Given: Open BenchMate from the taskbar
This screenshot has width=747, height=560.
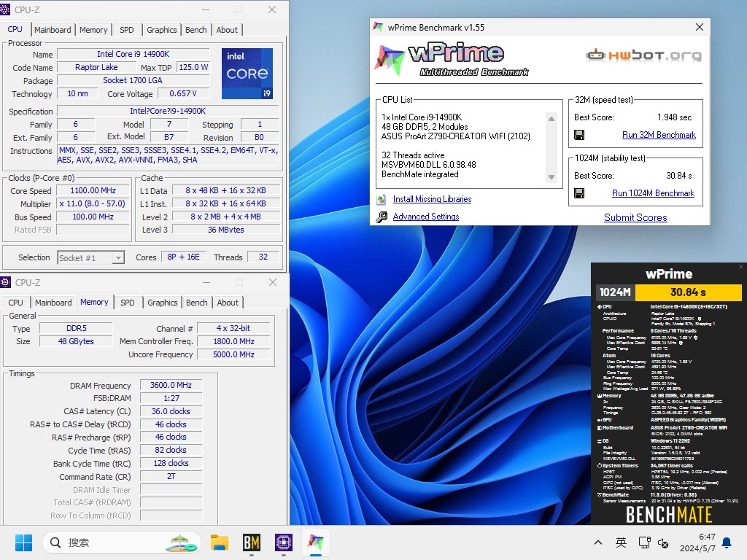Looking at the screenshot, I should pos(252,542).
